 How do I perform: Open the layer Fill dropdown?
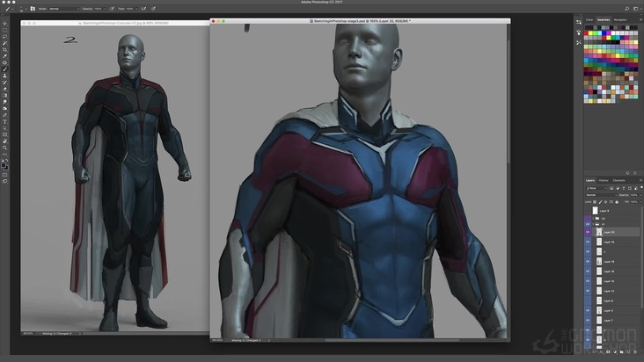coord(640,202)
